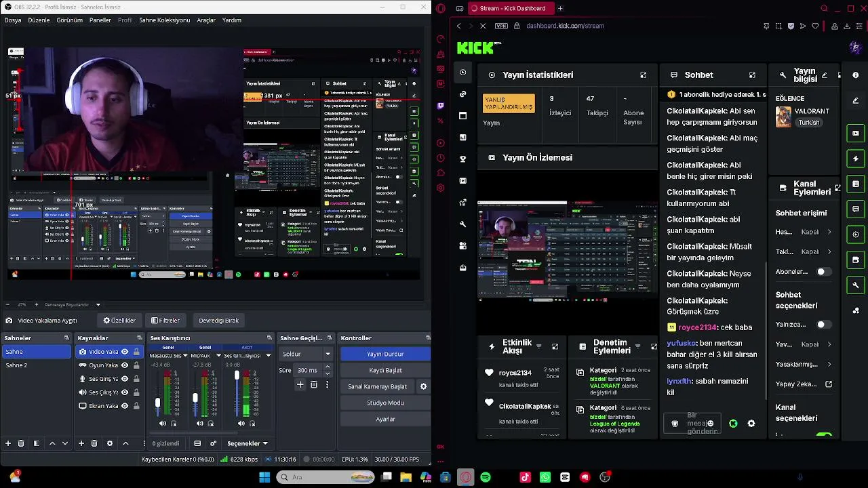Undock the Sahneler panel
868x488 pixels.
(x=66, y=338)
